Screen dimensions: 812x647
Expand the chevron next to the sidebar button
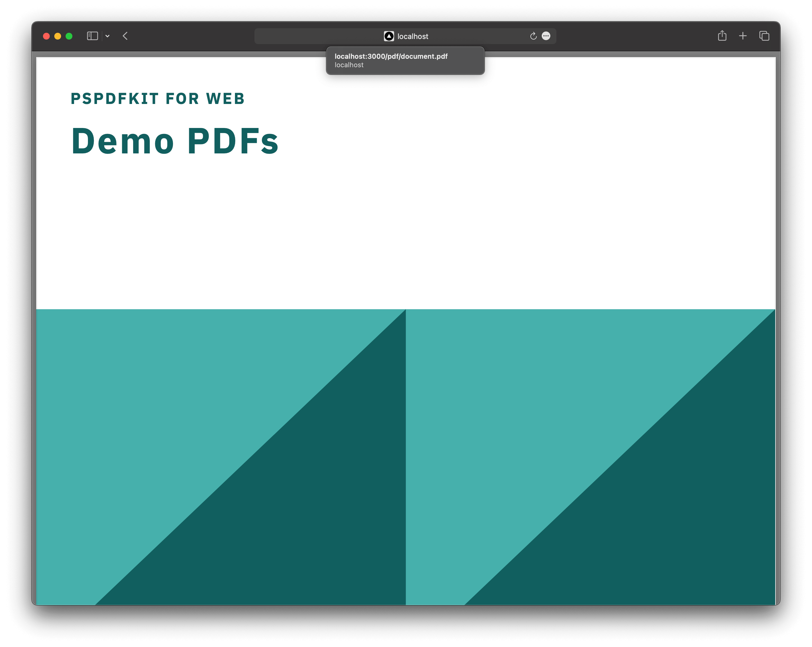[108, 36]
